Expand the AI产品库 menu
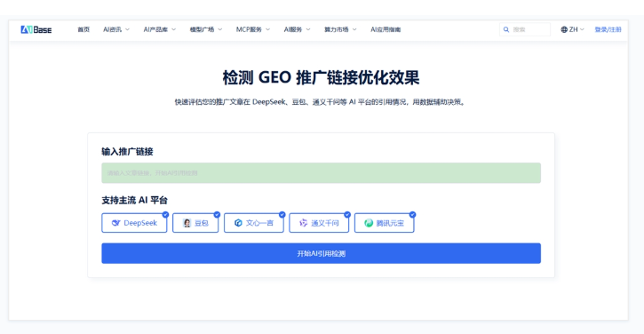The image size is (644, 334). point(160,29)
